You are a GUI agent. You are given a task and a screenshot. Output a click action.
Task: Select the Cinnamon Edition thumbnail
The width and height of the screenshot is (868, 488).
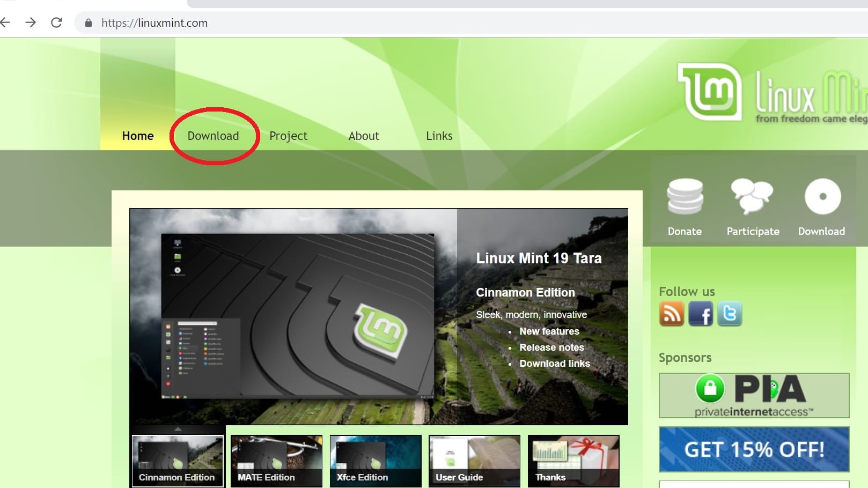pyautogui.click(x=178, y=461)
